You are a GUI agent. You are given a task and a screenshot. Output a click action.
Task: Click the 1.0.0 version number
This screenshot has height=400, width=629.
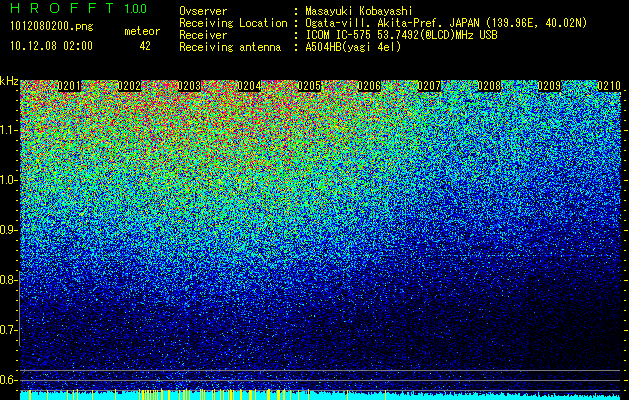(x=135, y=8)
